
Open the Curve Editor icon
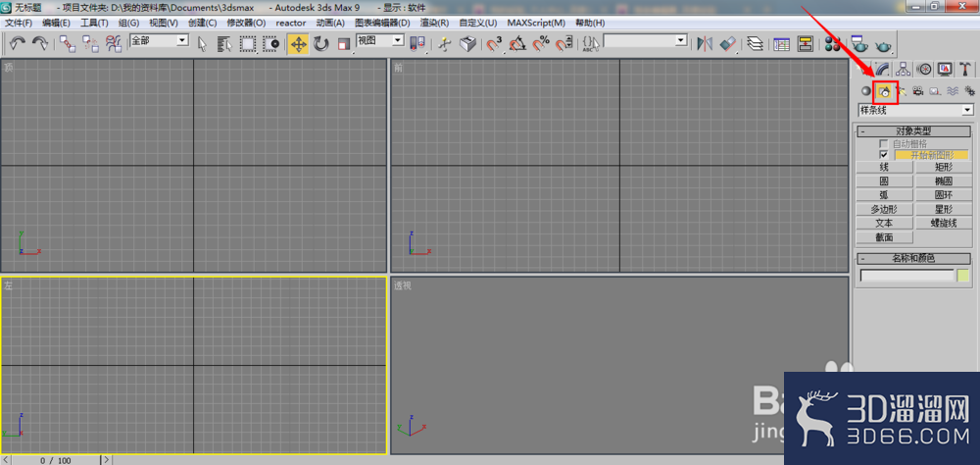click(782, 44)
